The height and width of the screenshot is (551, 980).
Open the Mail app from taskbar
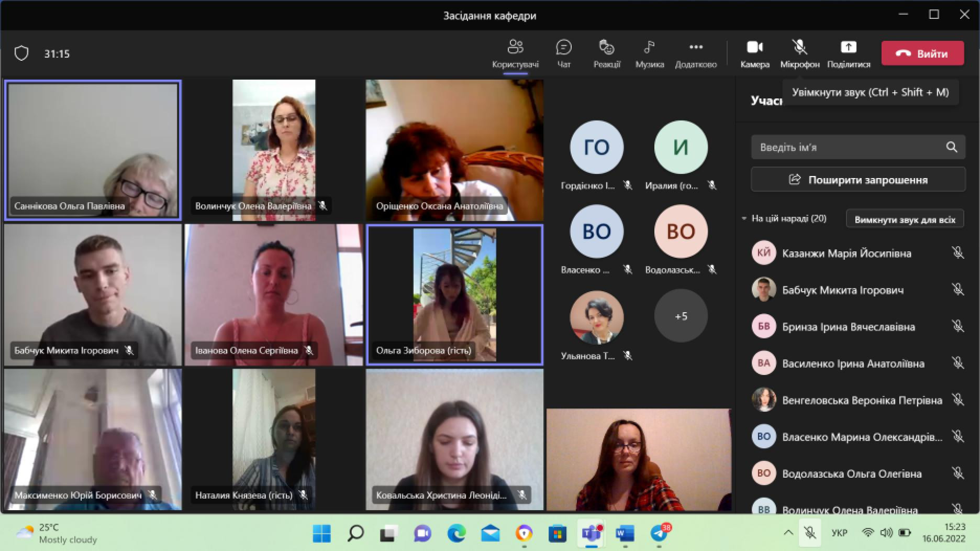point(490,533)
